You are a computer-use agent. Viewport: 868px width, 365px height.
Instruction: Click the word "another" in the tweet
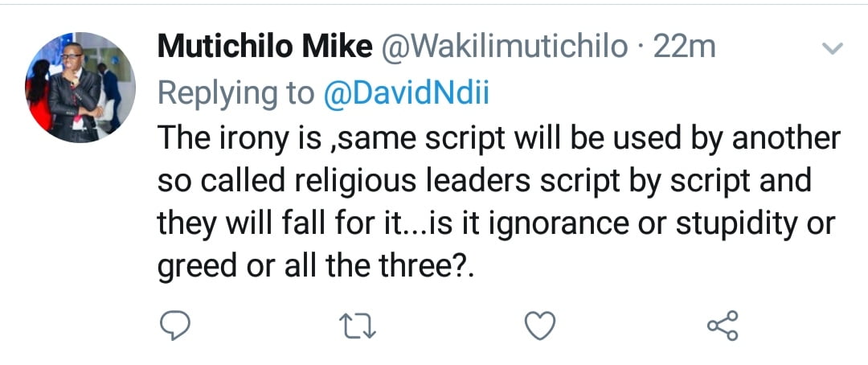click(781, 139)
